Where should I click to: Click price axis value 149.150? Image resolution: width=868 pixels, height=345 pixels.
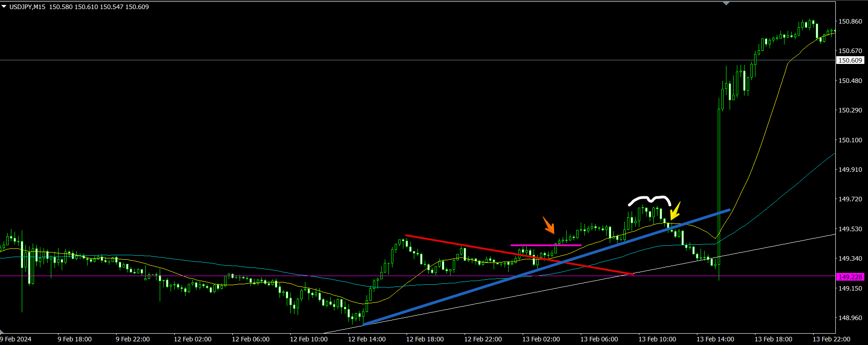click(850, 288)
